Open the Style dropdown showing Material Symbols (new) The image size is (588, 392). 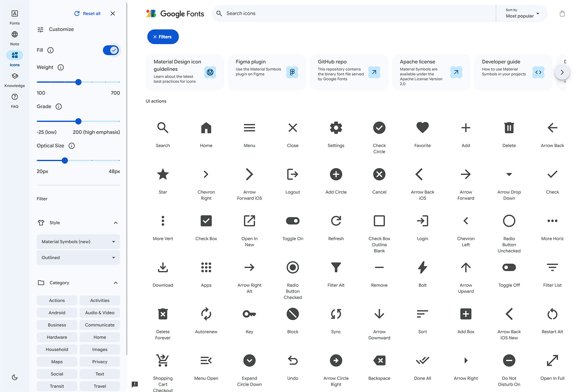tap(78, 241)
